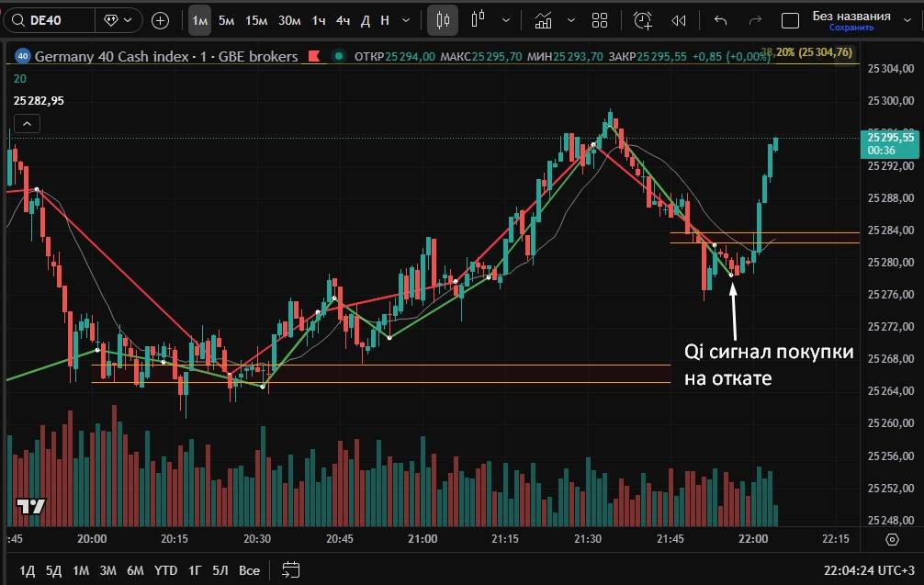Switch to the 15m timeframe
924x585 pixels.
point(256,19)
